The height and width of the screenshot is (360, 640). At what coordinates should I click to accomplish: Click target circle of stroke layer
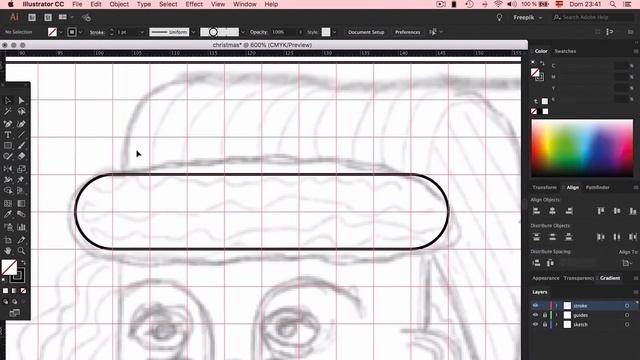coord(627,306)
